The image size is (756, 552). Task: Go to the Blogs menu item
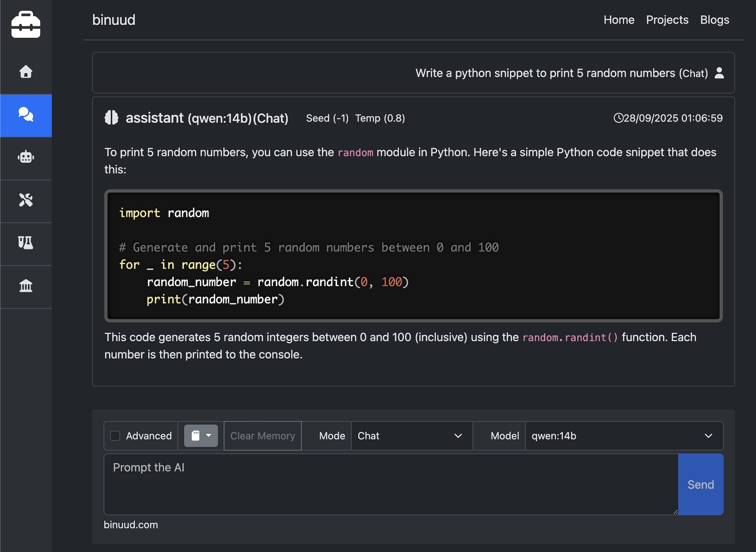(714, 20)
